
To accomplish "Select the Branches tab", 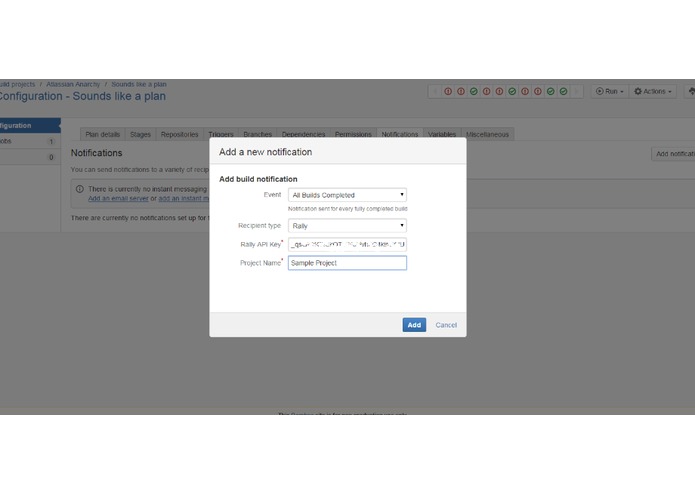I will click(x=258, y=134).
